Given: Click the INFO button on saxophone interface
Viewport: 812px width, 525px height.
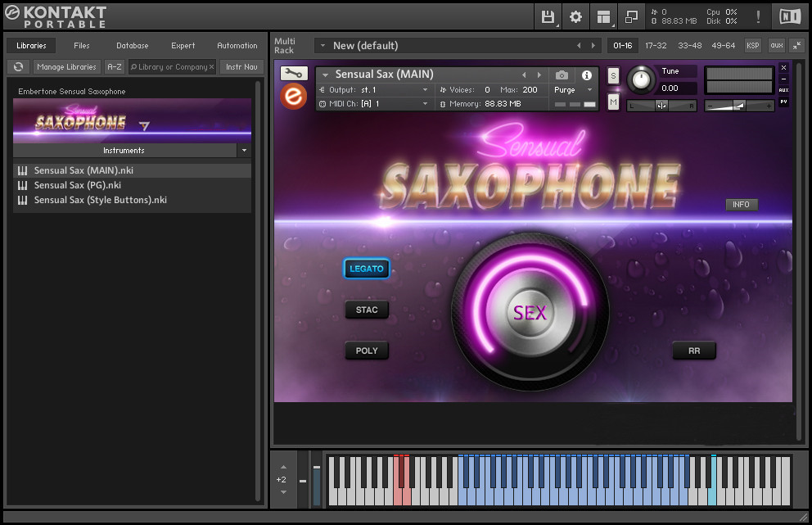Looking at the screenshot, I should (741, 205).
